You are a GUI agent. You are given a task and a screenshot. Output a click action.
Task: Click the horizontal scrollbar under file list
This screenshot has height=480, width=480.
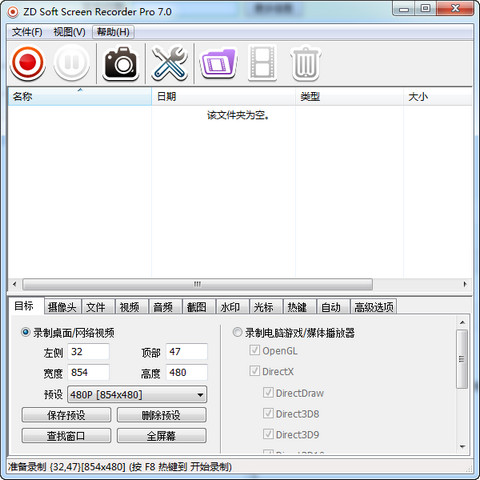click(197, 284)
